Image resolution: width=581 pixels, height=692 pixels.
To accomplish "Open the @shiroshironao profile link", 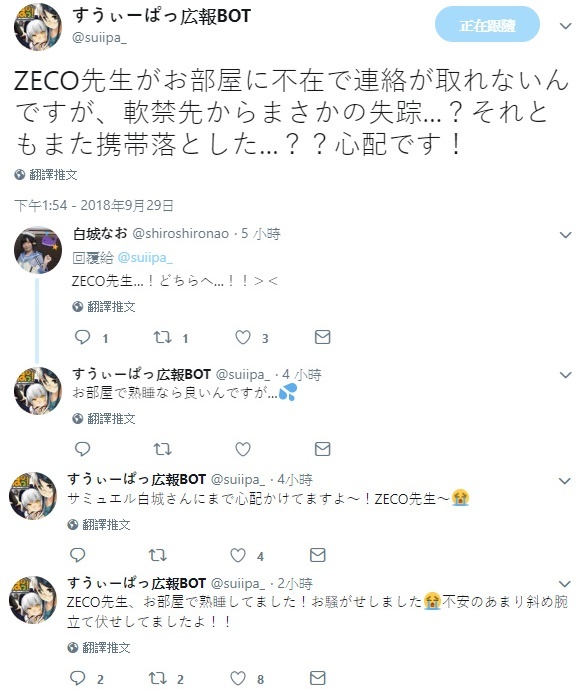I will 181,233.
